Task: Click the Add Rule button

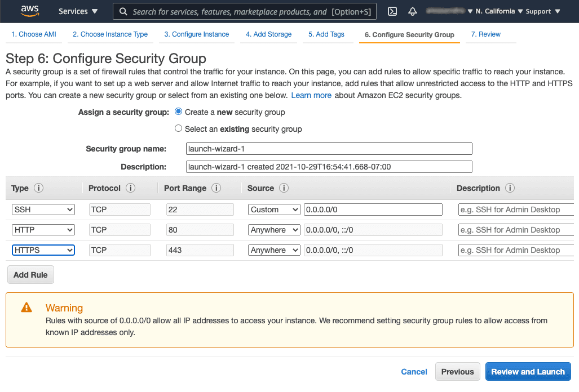Action: pyautogui.click(x=30, y=275)
